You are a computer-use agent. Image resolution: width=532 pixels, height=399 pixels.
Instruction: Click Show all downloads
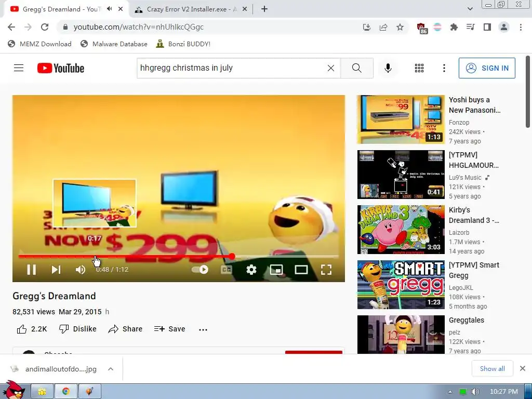tap(493, 369)
